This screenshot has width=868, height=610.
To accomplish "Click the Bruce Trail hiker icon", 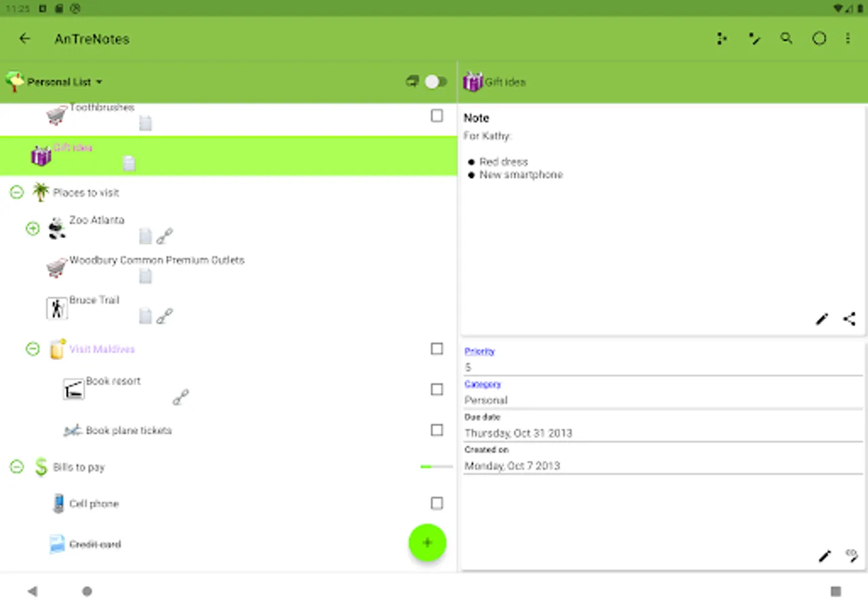I will pyautogui.click(x=57, y=308).
